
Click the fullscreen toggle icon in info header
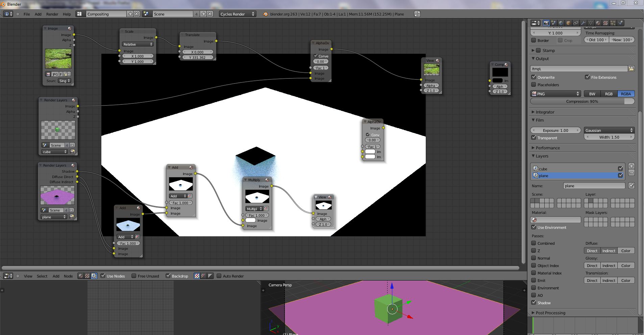417,14
